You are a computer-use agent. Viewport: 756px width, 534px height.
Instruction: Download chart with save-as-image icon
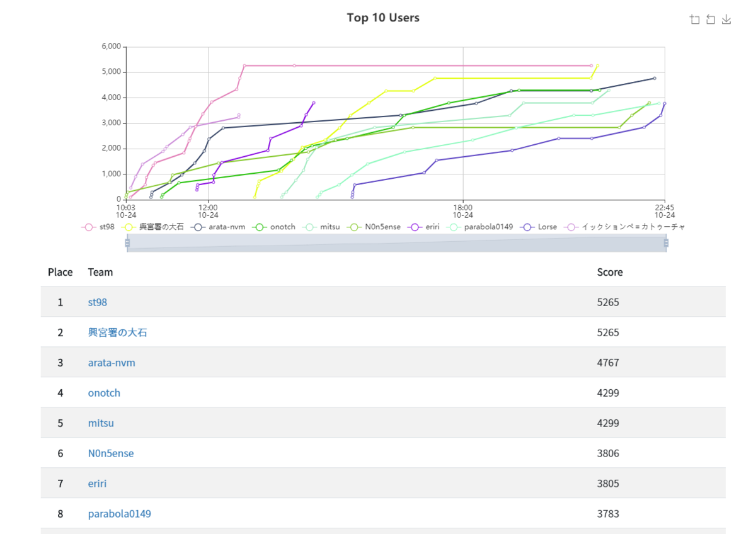click(x=726, y=20)
